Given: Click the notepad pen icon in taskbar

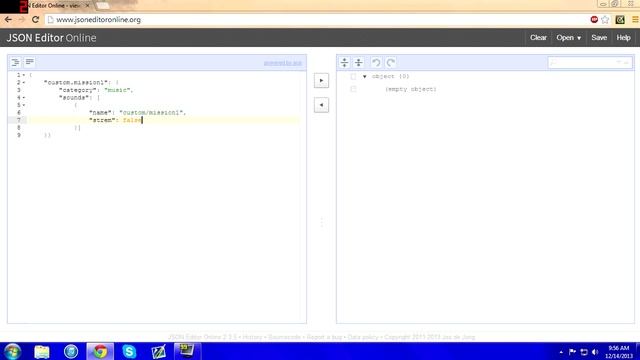Looking at the screenshot, I should (158, 351).
